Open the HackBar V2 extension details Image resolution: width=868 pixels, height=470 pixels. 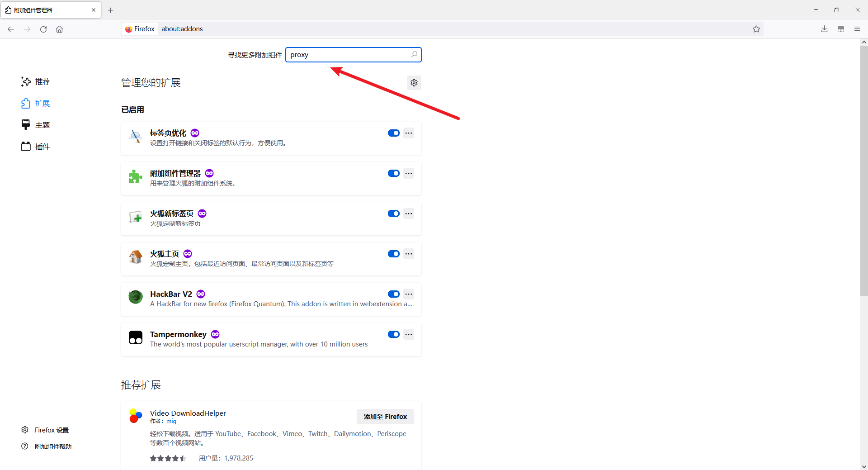271,299
